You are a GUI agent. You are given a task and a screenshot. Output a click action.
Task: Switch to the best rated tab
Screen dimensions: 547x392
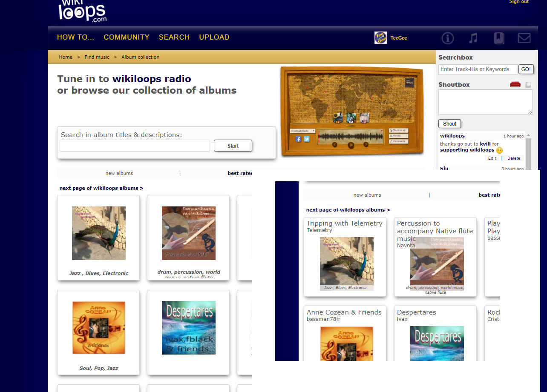pos(240,173)
